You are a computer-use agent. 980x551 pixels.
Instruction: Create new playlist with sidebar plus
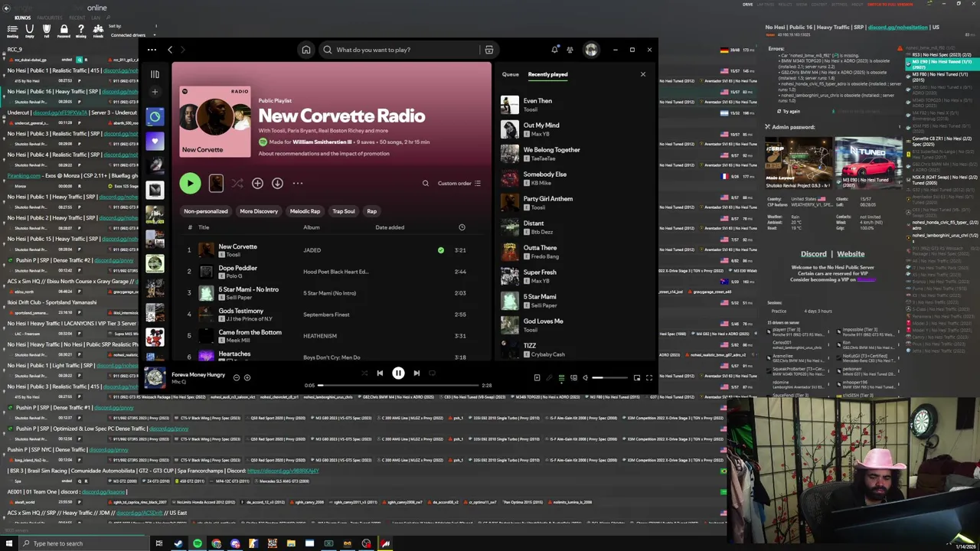click(x=155, y=92)
